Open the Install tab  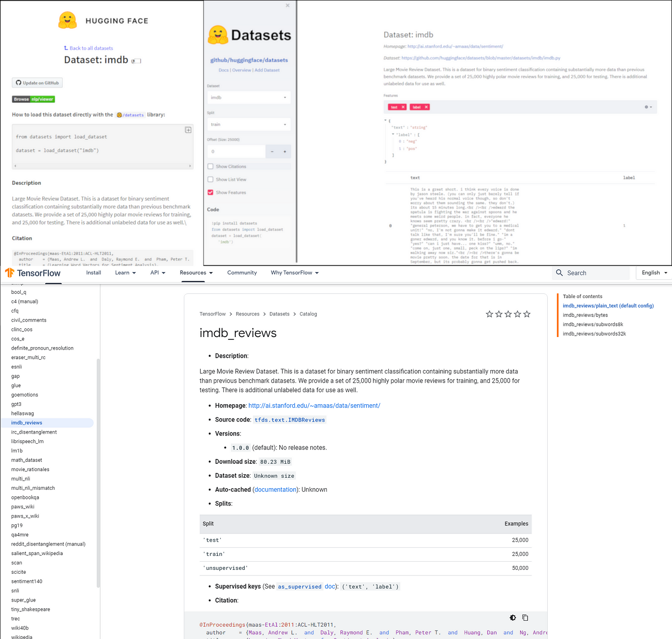94,273
